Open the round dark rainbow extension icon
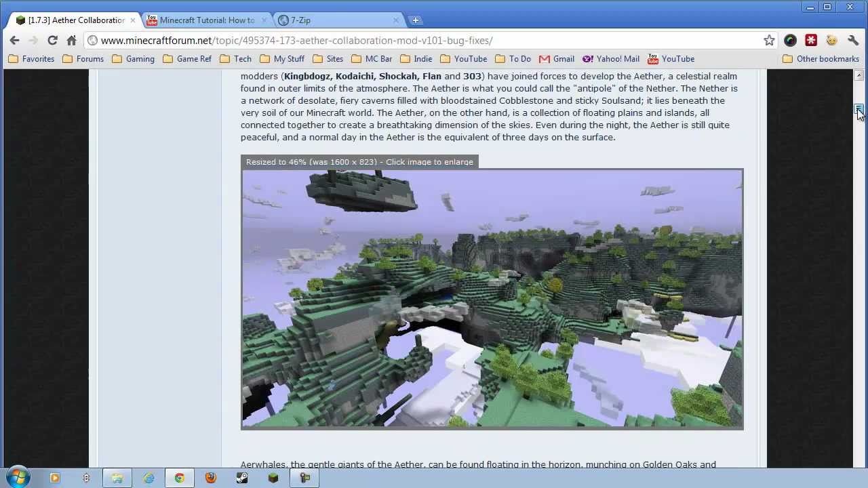868x488 pixels. click(790, 41)
